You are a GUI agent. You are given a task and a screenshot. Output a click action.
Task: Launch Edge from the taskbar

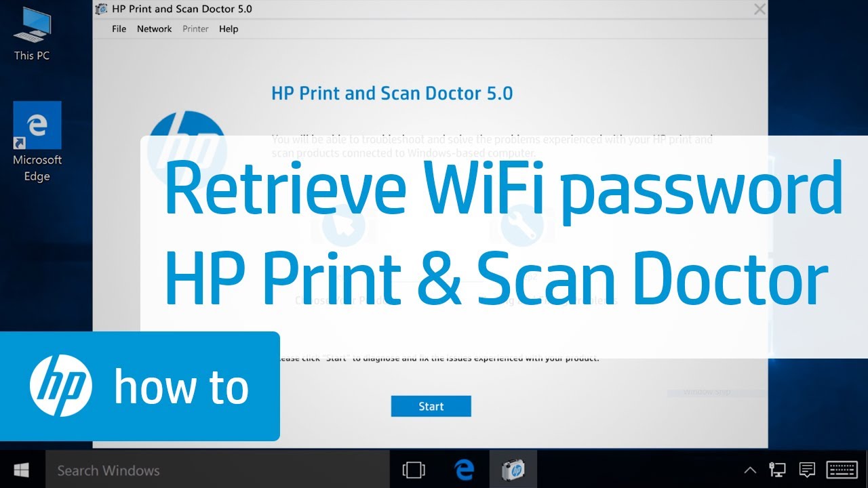pos(464,470)
